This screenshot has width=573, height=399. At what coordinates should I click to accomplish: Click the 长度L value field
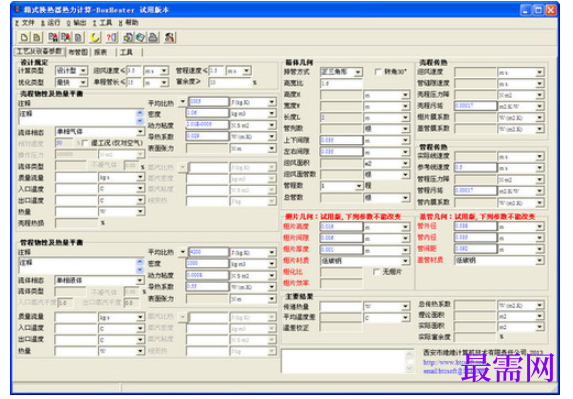click(x=341, y=117)
